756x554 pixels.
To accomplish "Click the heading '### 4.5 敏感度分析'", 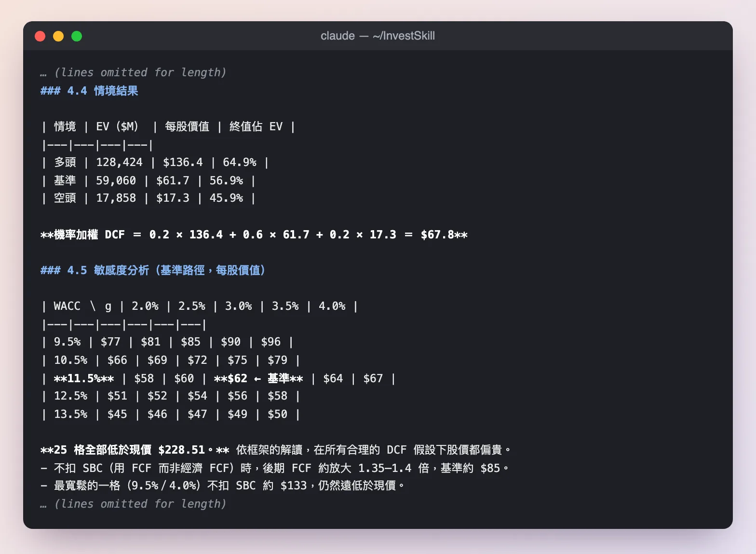I will [x=153, y=270].
